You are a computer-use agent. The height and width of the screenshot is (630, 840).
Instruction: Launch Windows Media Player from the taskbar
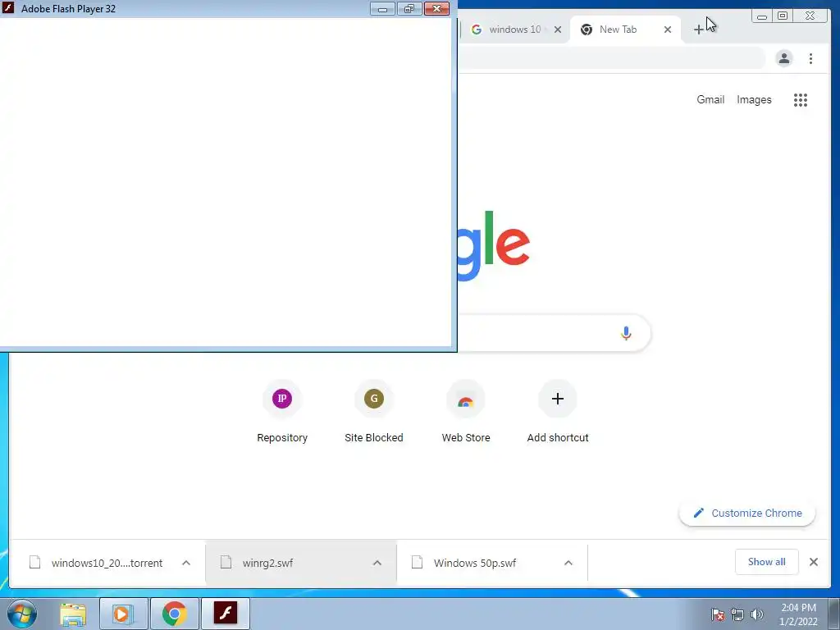pyautogui.click(x=124, y=614)
